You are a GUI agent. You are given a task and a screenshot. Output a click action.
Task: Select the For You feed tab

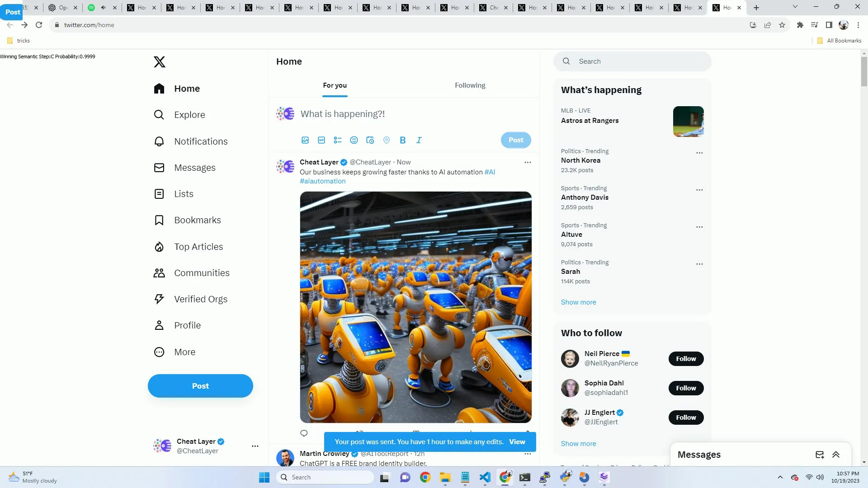tap(335, 85)
